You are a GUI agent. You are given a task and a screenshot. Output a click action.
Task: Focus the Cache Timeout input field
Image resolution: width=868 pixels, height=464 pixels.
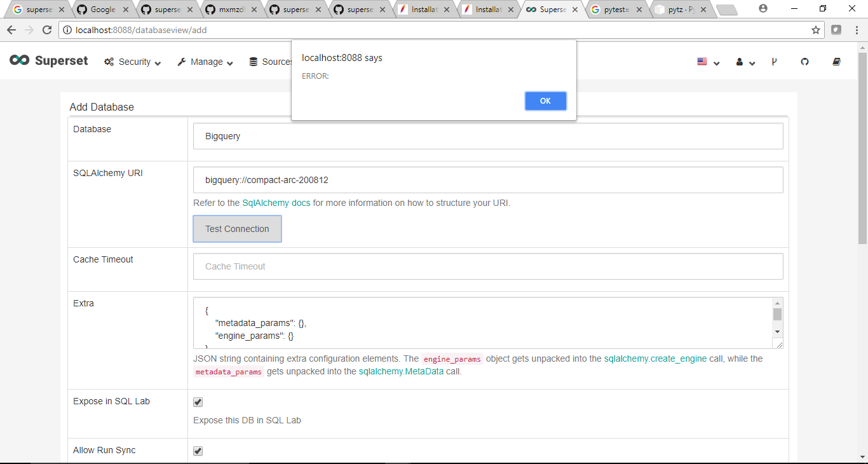(x=488, y=266)
